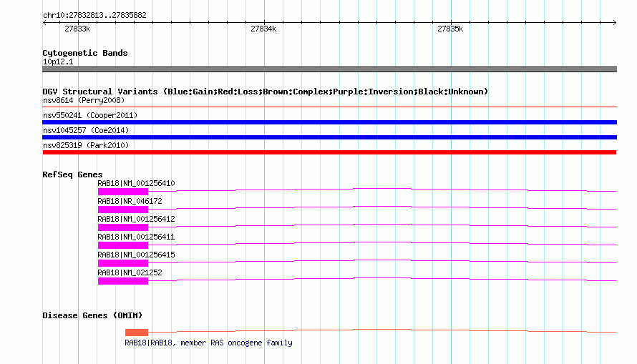The width and height of the screenshot is (637, 364).
Task: Click the magenta exon of RAB18|NM_001256412
Action: (123, 227)
